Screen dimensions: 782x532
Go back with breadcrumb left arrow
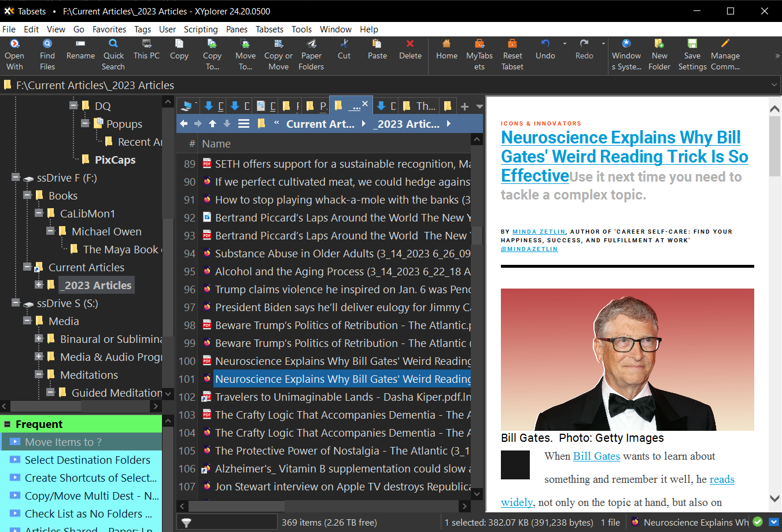(184, 123)
